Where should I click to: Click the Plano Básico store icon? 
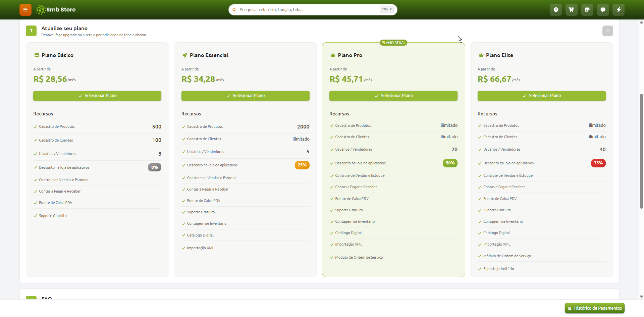point(37,55)
